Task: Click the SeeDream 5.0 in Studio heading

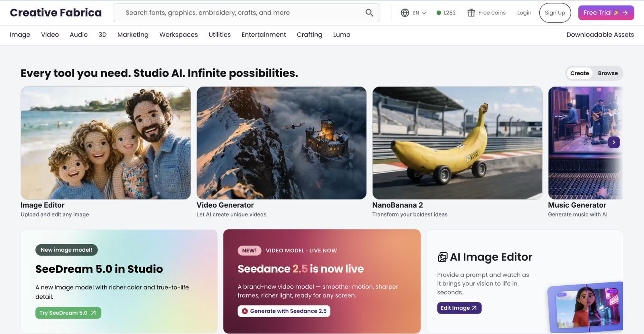Action: click(x=99, y=269)
